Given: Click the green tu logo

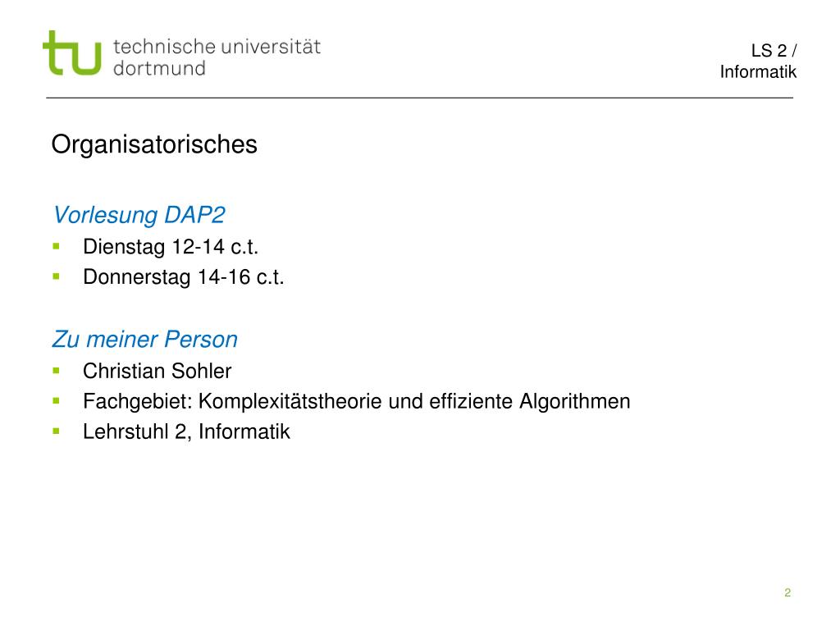Looking at the screenshot, I should [x=72, y=53].
